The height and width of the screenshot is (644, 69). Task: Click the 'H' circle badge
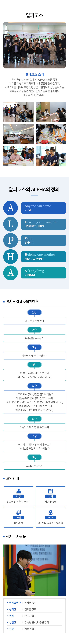[x=10, y=257]
